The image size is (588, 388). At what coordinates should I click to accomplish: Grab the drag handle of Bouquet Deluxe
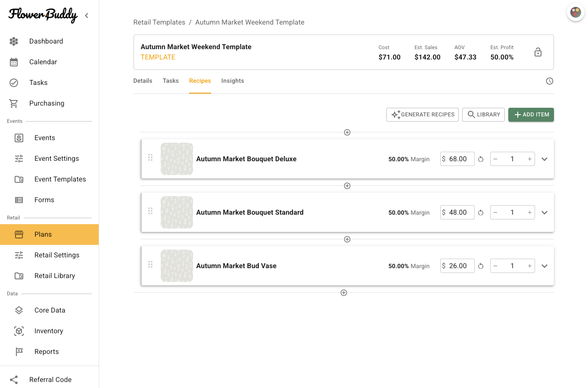(150, 157)
